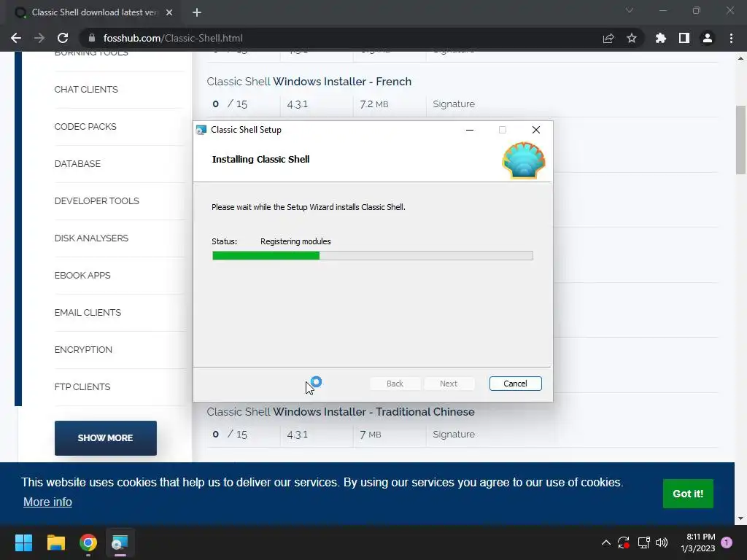Image resolution: width=747 pixels, height=560 pixels.
Task: Click the page vertical scrollbar thumb
Action: (x=740, y=140)
